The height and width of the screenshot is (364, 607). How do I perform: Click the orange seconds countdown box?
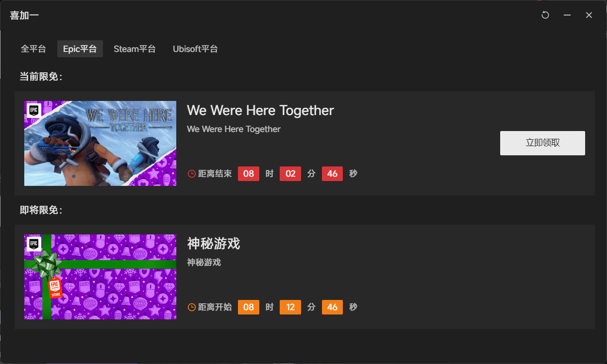click(332, 307)
